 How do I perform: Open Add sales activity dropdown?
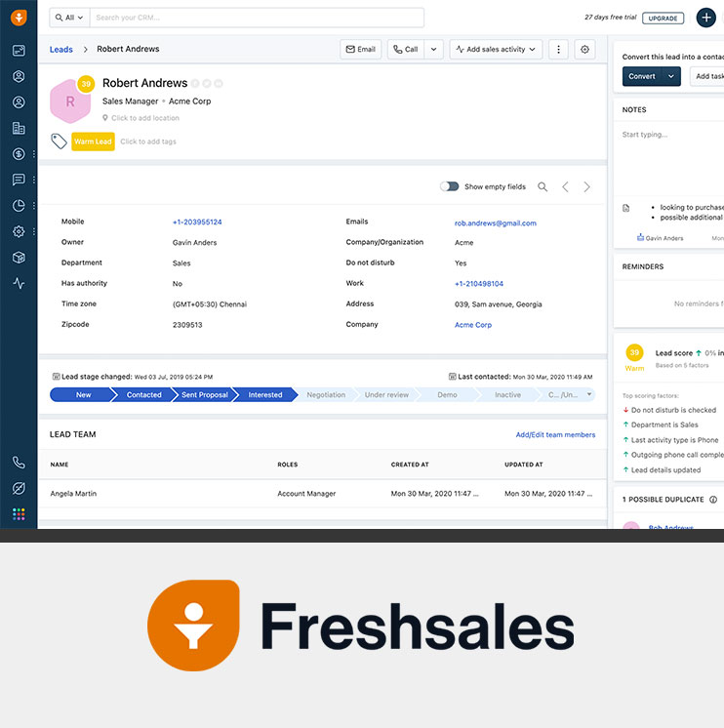pyautogui.click(x=496, y=49)
